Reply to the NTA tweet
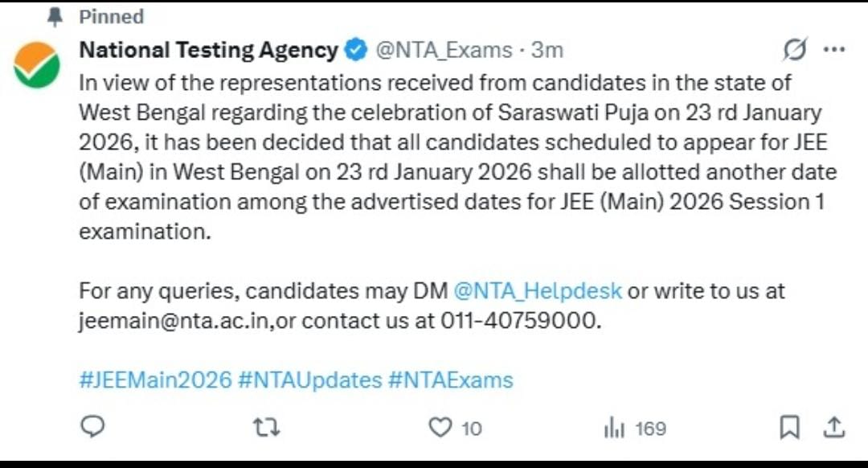 pyautogui.click(x=94, y=427)
